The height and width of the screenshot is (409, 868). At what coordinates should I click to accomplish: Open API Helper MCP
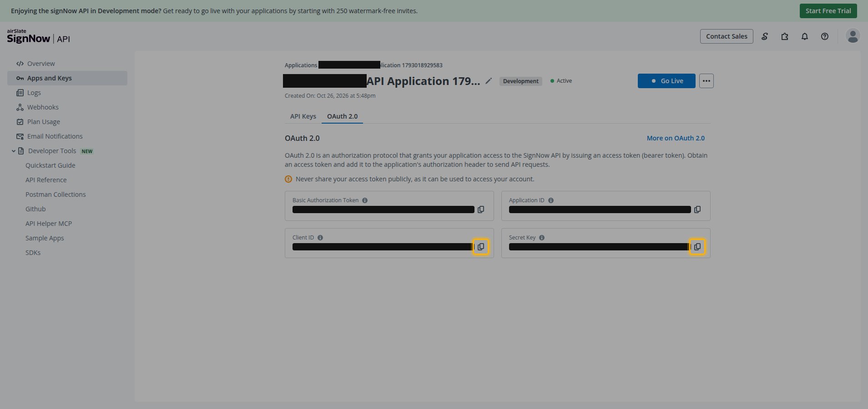pos(49,224)
